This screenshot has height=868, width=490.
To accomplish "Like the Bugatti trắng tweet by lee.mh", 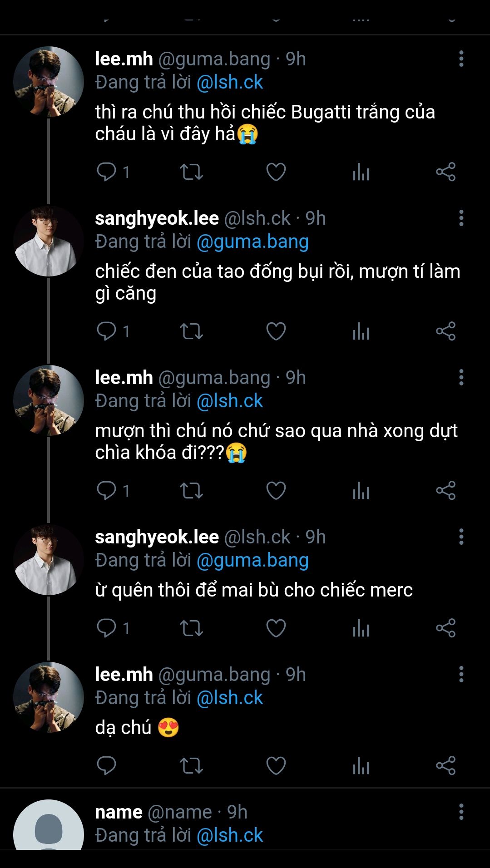I will [276, 172].
